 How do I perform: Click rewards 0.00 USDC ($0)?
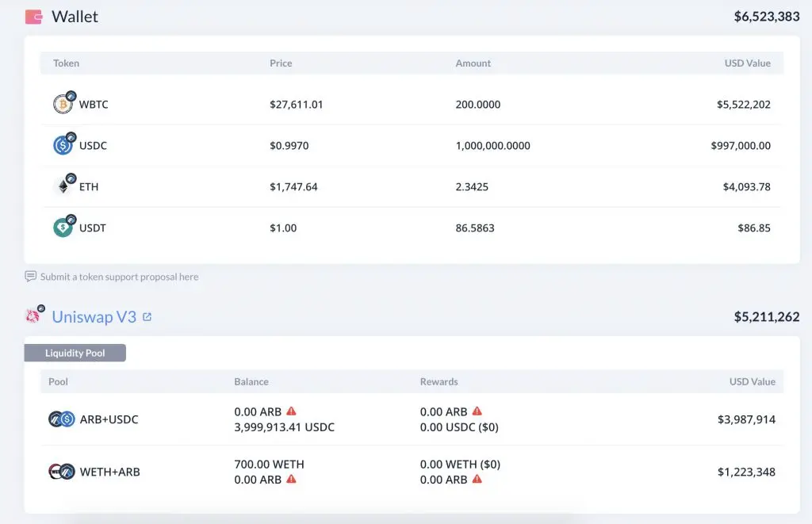tap(459, 427)
